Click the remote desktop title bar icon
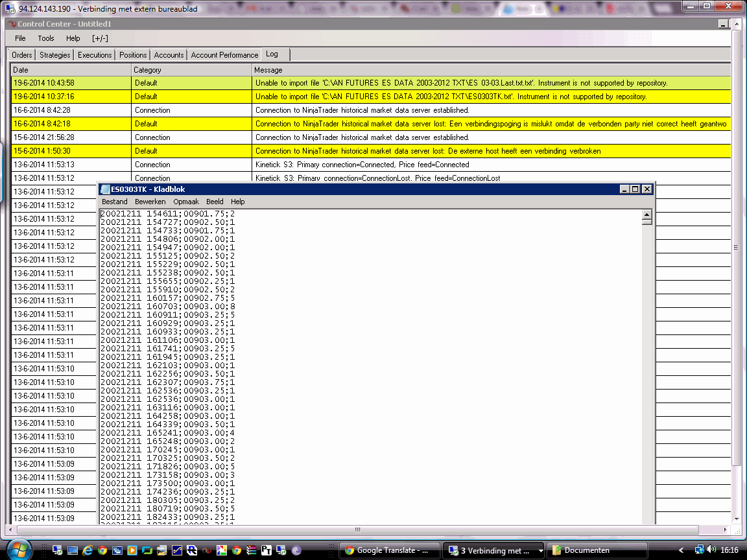Viewport: 747px width, 560px height. pyautogui.click(x=10, y=8)
